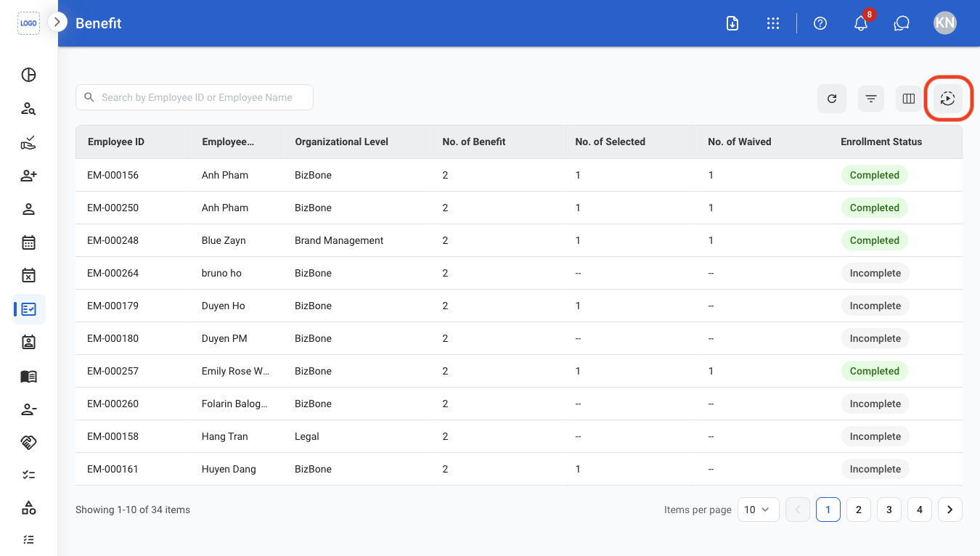Open the apps grid menu

(773, 23)
